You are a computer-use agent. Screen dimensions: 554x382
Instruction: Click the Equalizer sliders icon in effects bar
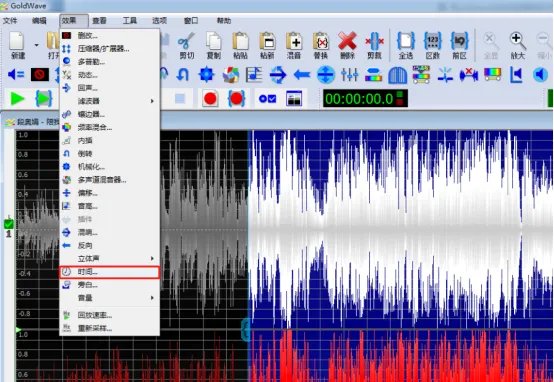(349, 75)
